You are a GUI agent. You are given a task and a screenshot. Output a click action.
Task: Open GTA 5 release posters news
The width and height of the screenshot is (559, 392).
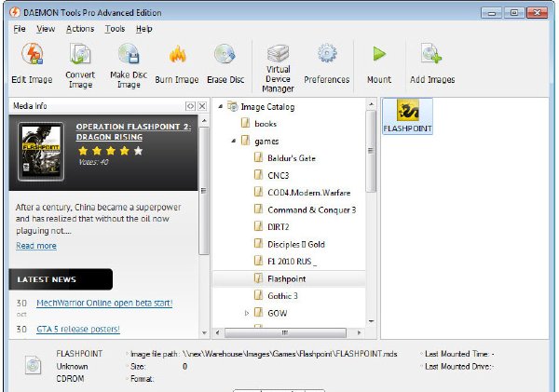(78, 330)
